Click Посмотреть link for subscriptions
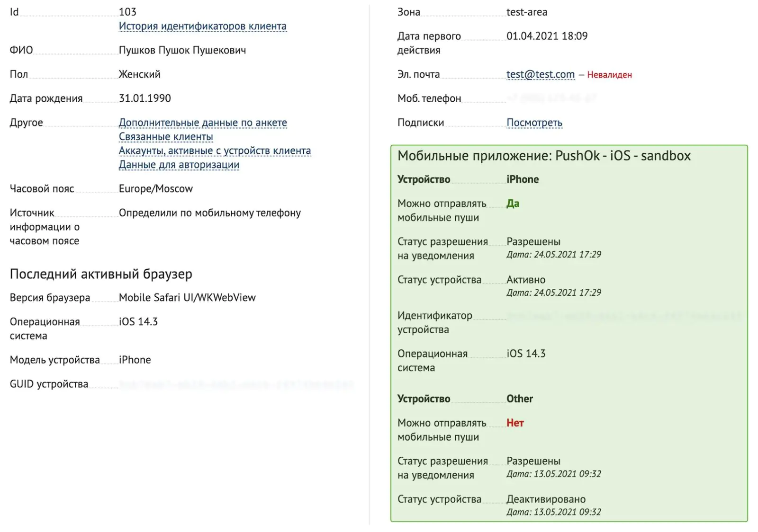 point(534,123)
